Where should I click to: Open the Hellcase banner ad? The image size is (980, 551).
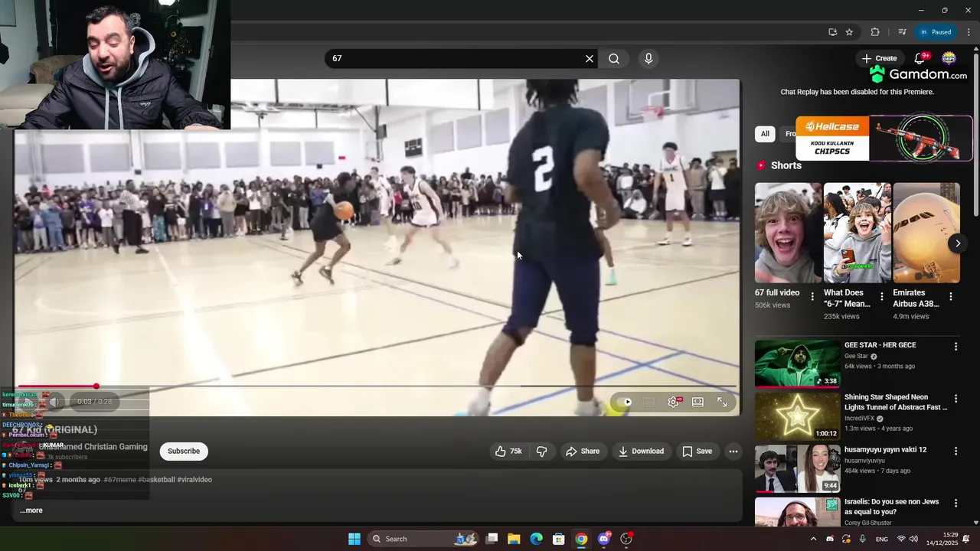click(x=884, y=139)
